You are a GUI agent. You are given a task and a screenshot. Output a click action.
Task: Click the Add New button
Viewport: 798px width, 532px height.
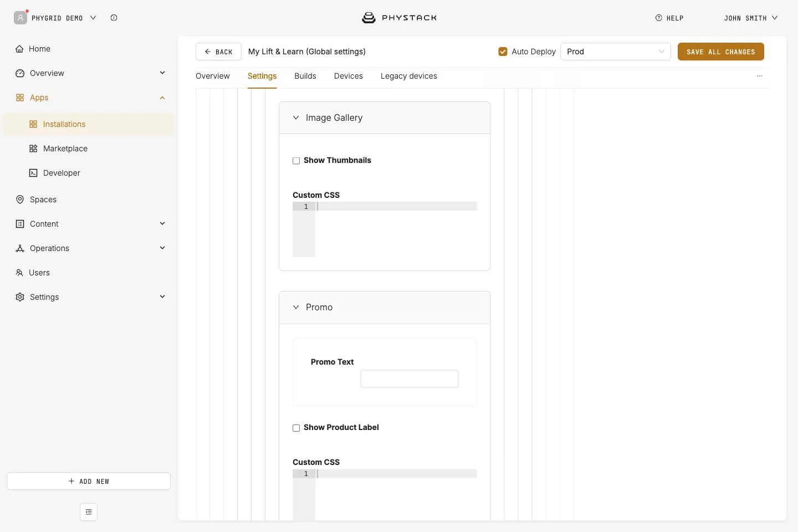point(89,481)
